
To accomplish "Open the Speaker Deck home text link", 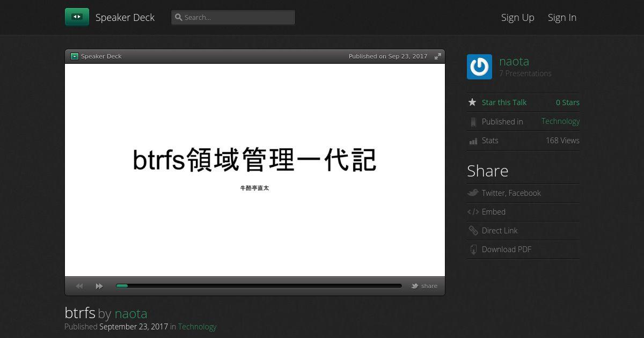I will 125,17.
